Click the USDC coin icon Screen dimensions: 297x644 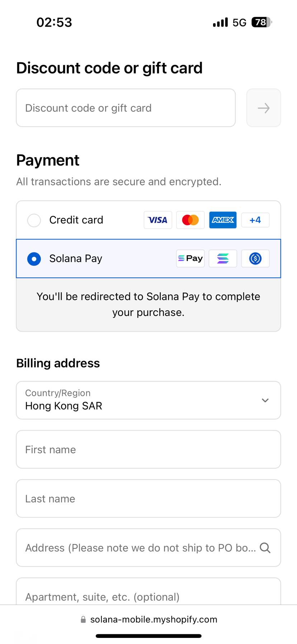255,259
